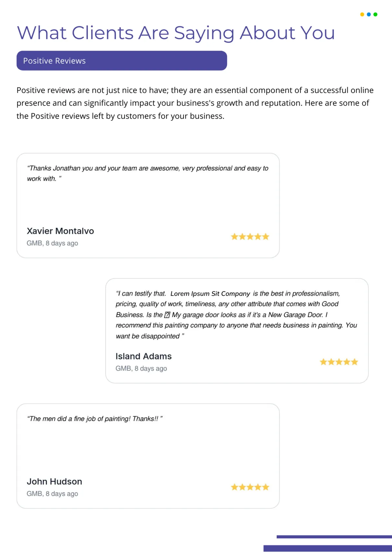Screen dimensions: 392x555
Task: Click the yellow dot in top corner
Action: click(x=362, y=14)
